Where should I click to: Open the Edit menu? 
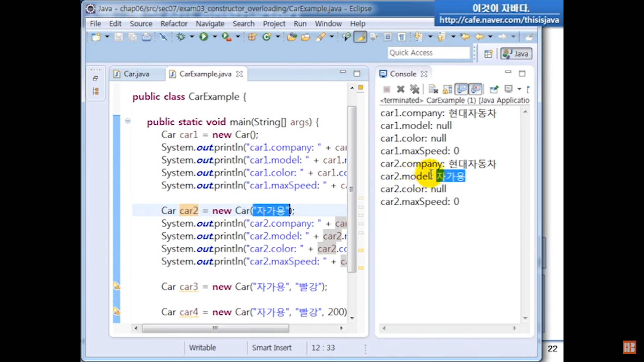coord(115,24)
